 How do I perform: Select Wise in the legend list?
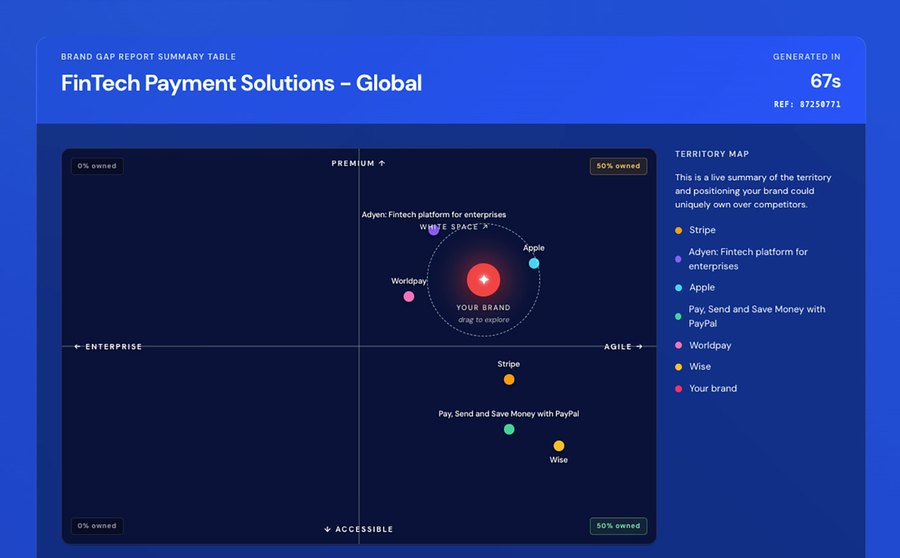pyautogui.click(x=700, y=366)
